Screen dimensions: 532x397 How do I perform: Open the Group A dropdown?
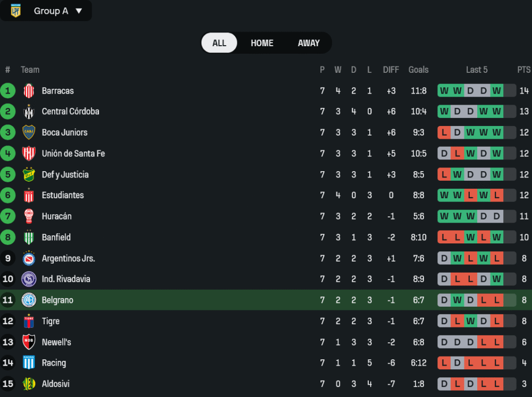(51, 11)
